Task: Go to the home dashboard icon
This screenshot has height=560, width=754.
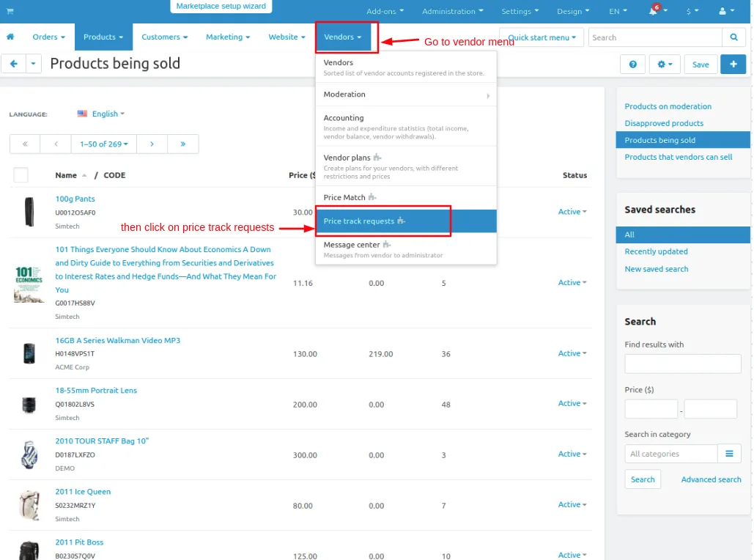Action: tap(10, 37)
